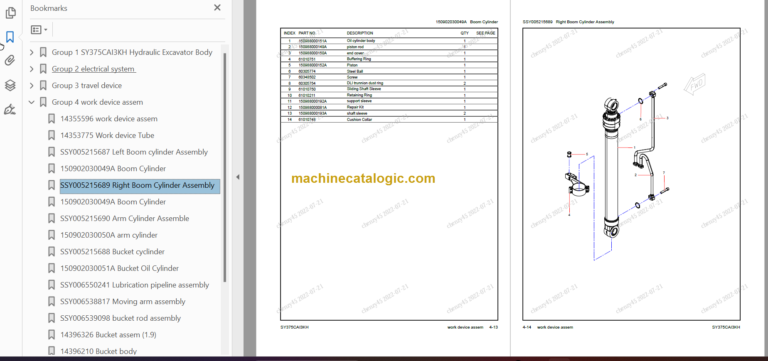The width and height of the screenshot is (768, 361).
Task: Click the INDEX column header in table
Action: click(x=289, y=33)
